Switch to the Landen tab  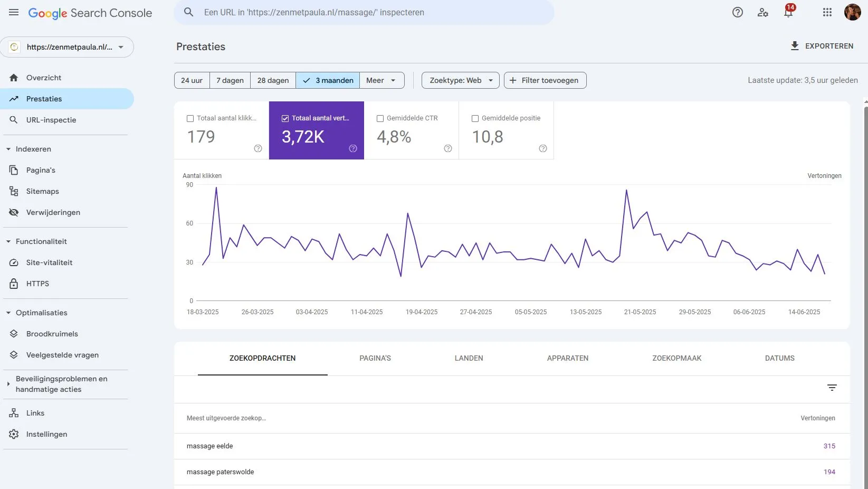coord(469,358)
